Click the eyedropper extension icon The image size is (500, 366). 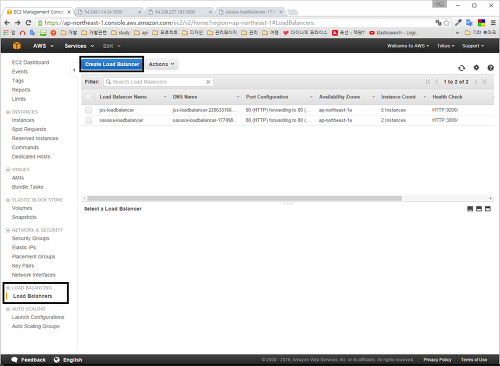pos(458,23)
